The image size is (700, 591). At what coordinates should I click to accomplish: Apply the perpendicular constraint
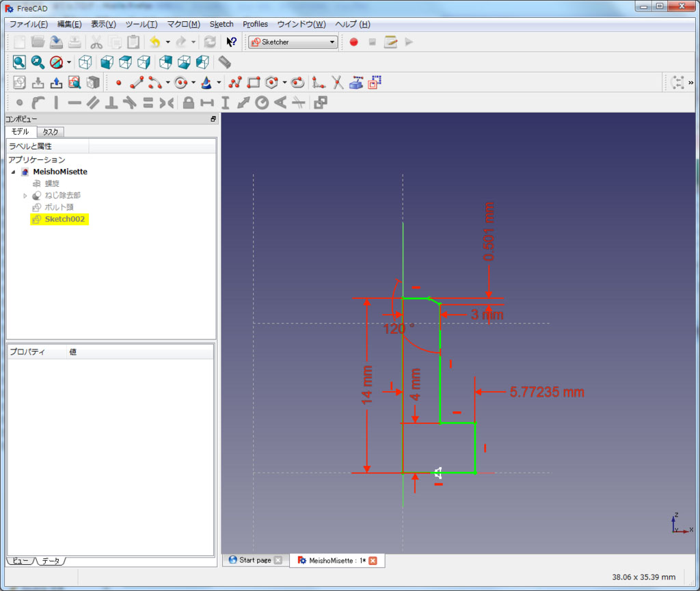tap(111, 103)
